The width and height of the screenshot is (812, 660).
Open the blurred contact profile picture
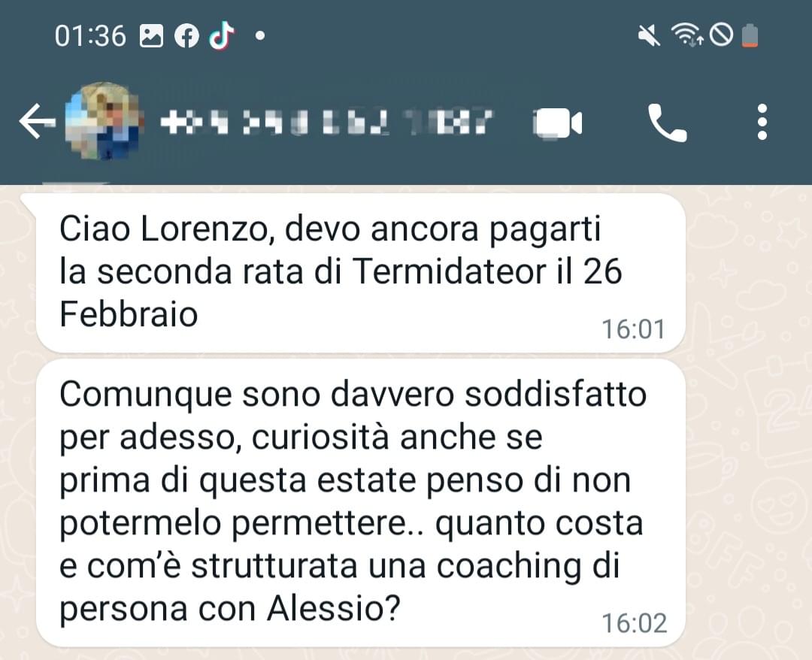pos(104,120)
